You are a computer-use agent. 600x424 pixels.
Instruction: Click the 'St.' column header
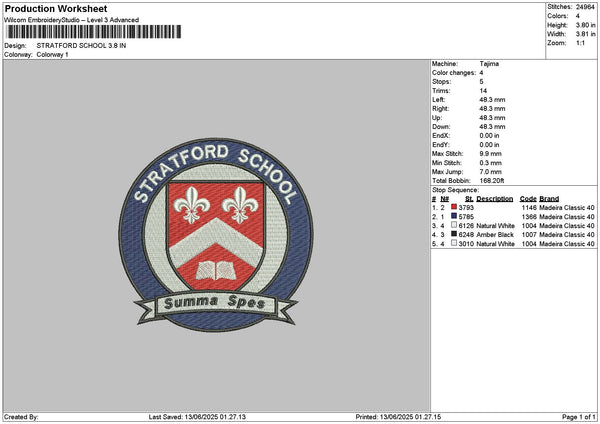click(469, 199)
